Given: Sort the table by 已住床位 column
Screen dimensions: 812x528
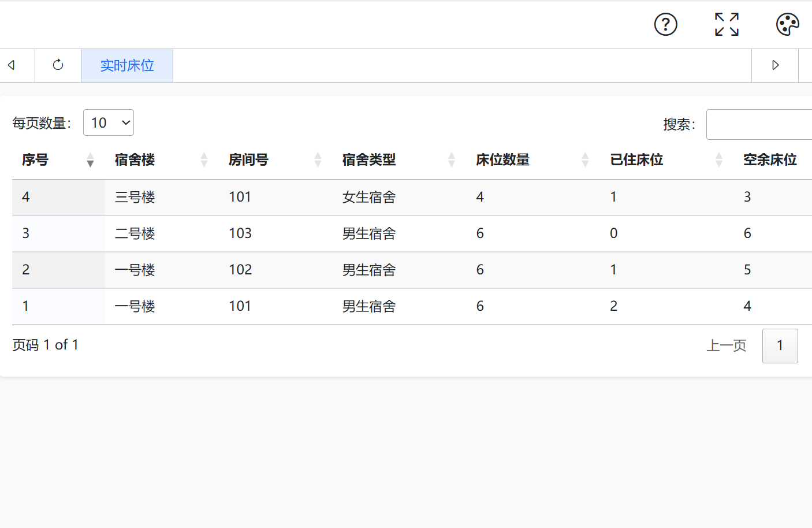Looking at the screenshot, I should pyautogui.click(x=667, y=160).
